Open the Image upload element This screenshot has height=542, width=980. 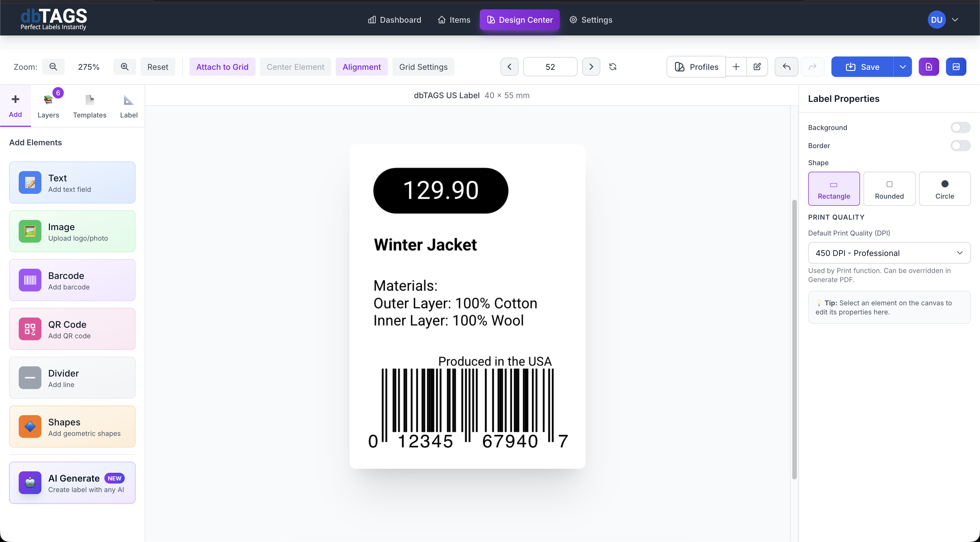point(72,232)
